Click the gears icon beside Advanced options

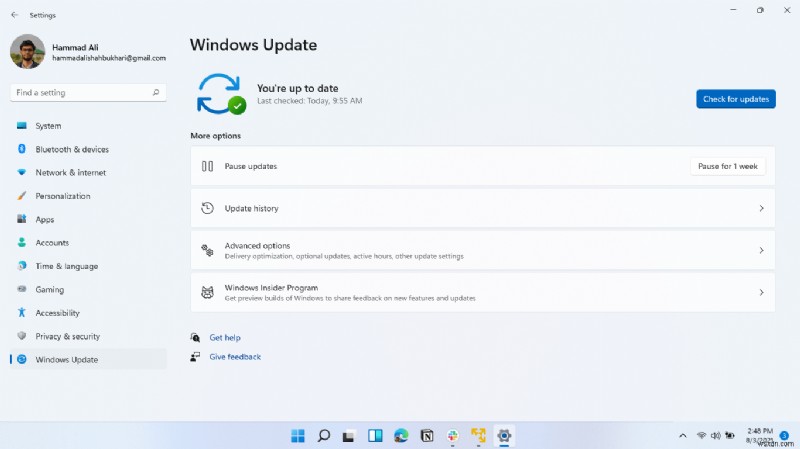pyautogui.click(x=207, y=251)
